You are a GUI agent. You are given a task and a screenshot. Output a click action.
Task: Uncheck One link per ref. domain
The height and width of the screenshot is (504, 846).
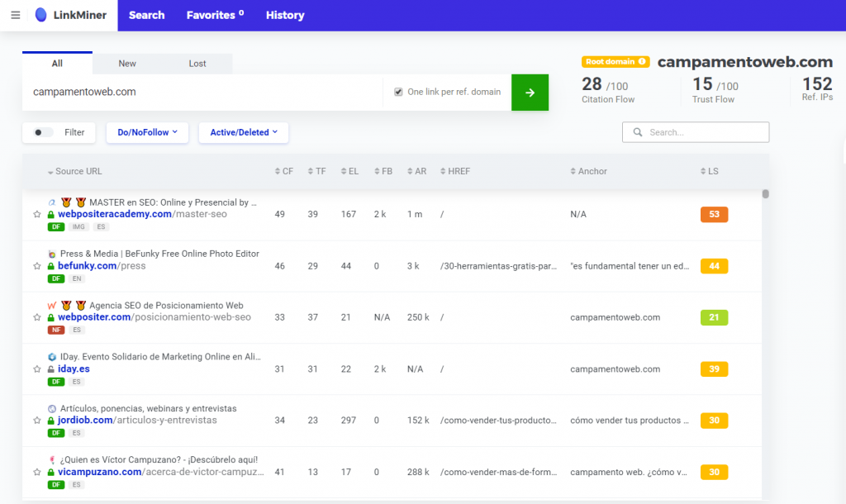point(398,92)
